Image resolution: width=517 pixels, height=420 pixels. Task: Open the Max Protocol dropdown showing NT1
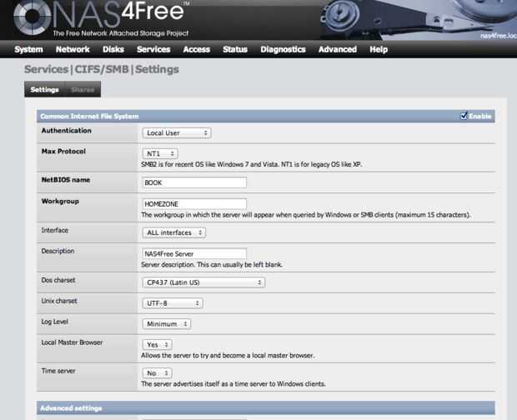point(160,154)
